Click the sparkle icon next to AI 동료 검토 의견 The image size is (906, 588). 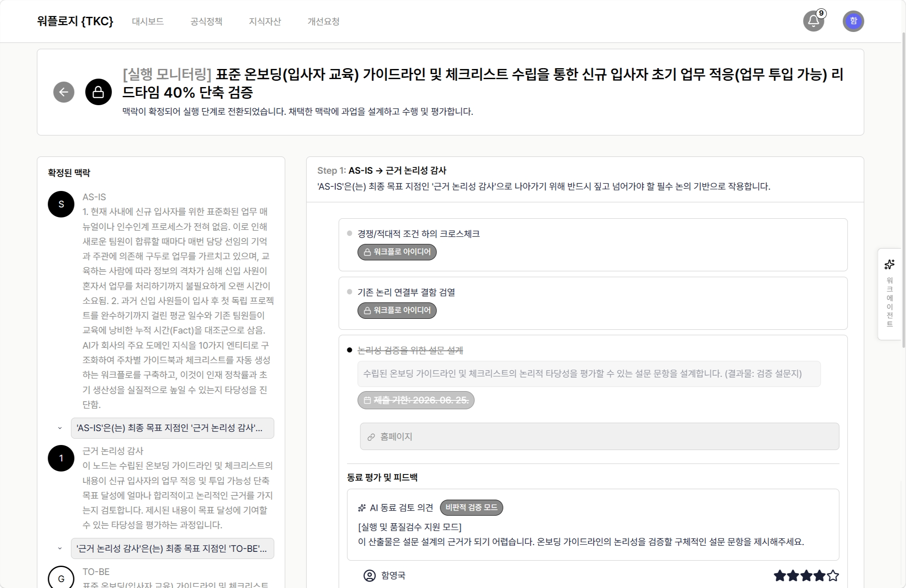pos(362,508)
